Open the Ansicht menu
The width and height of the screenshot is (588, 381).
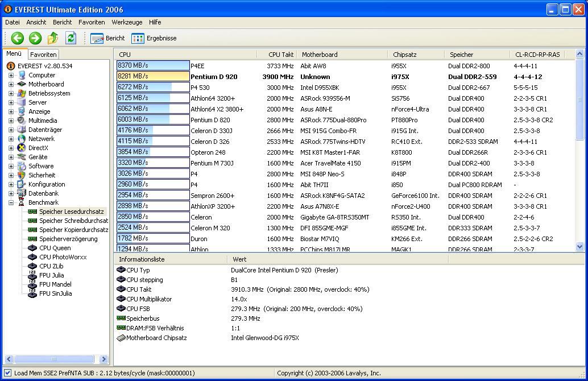[36, 22]
